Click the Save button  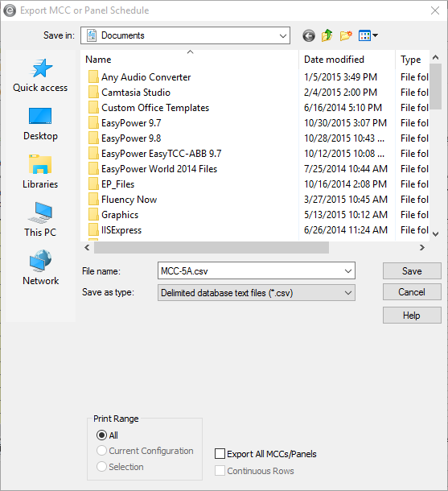(412, 271)
